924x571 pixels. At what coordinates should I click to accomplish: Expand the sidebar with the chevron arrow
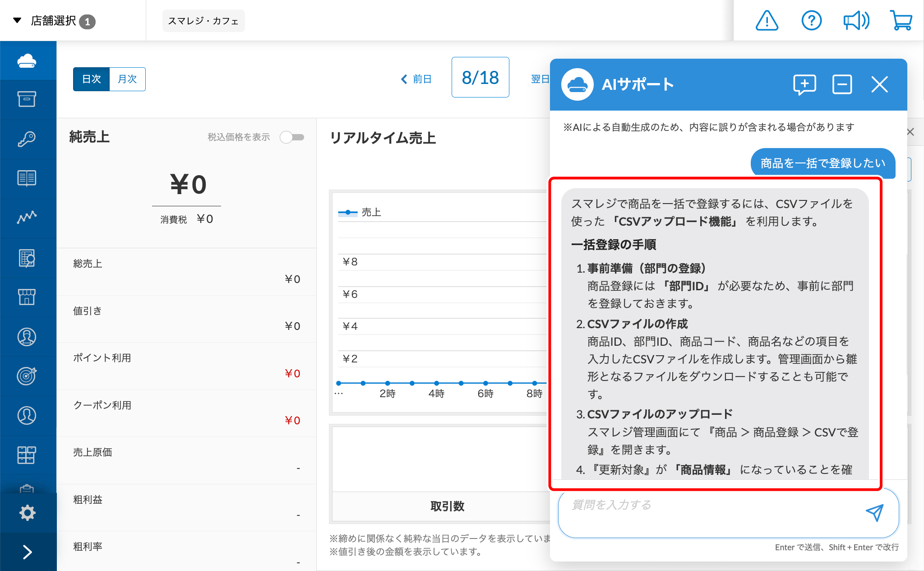(x=28, y=552)
